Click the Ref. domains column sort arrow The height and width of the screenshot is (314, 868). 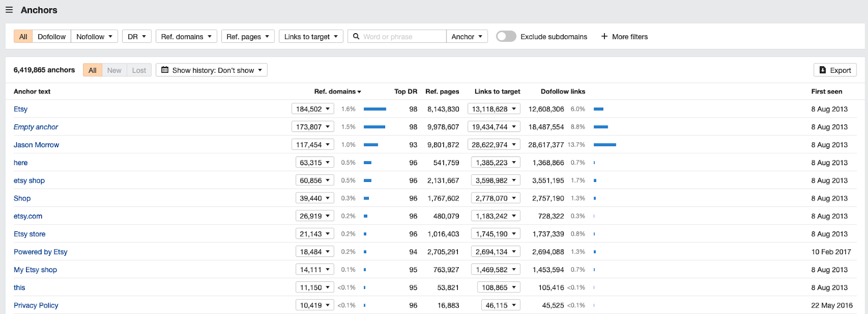point(359,92)
